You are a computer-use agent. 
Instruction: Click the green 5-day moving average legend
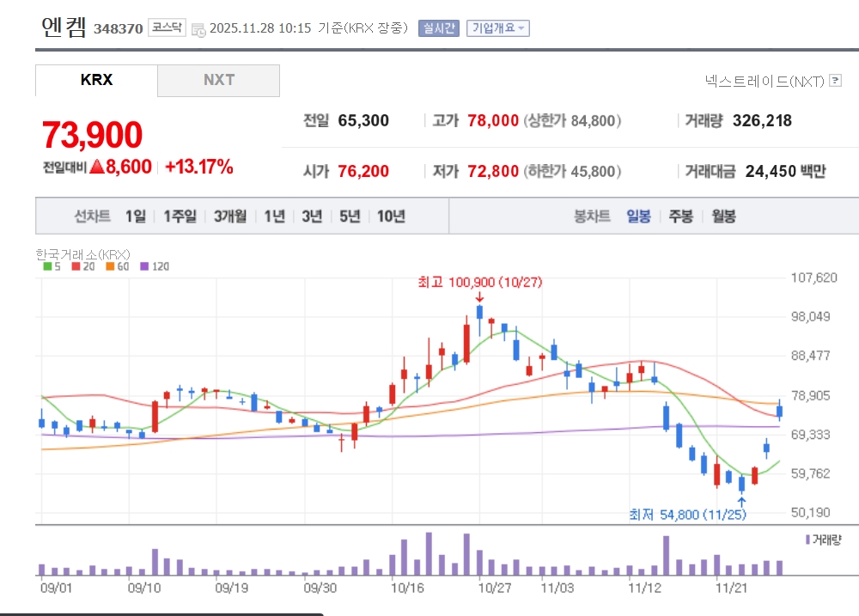click(x=52, y=266)
